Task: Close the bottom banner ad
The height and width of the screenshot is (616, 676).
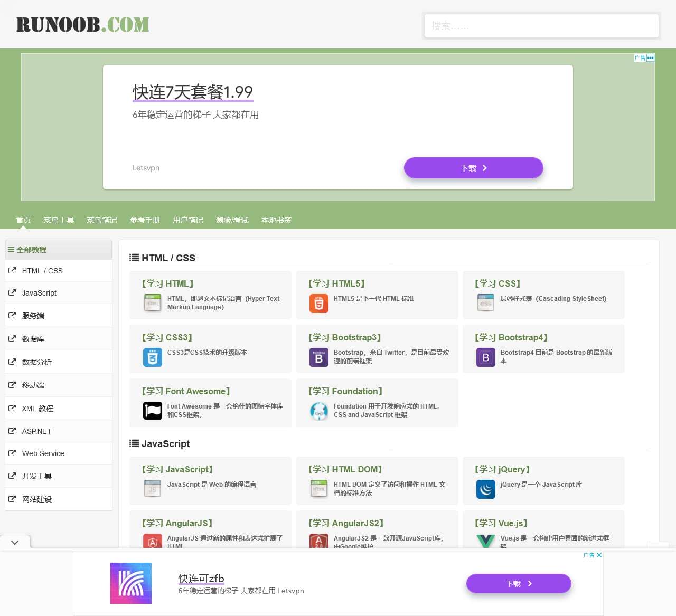Action: pyautogui.click(x=599, y=555)
